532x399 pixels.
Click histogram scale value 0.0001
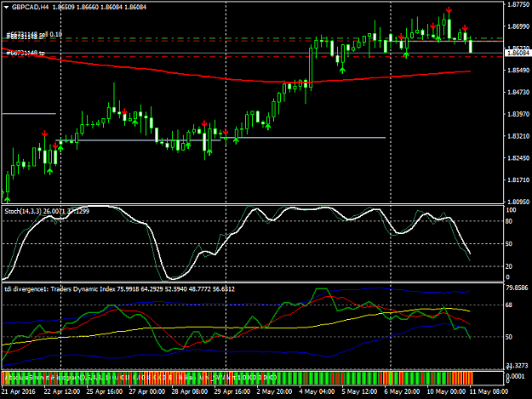tap(515, 376)
